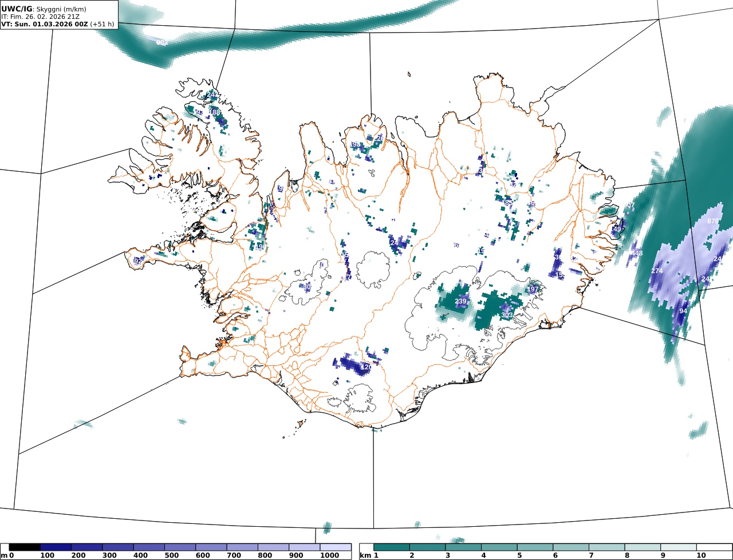Click the valid time 'VT: Sun. 01.03.2026 00Z'
This screenshot has height=560, width=733.
click(45, 24)
